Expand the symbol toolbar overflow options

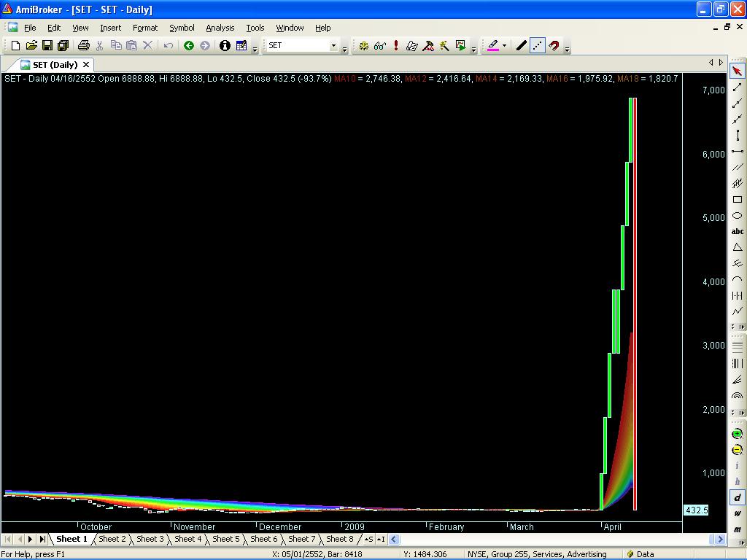click(344, 49)
